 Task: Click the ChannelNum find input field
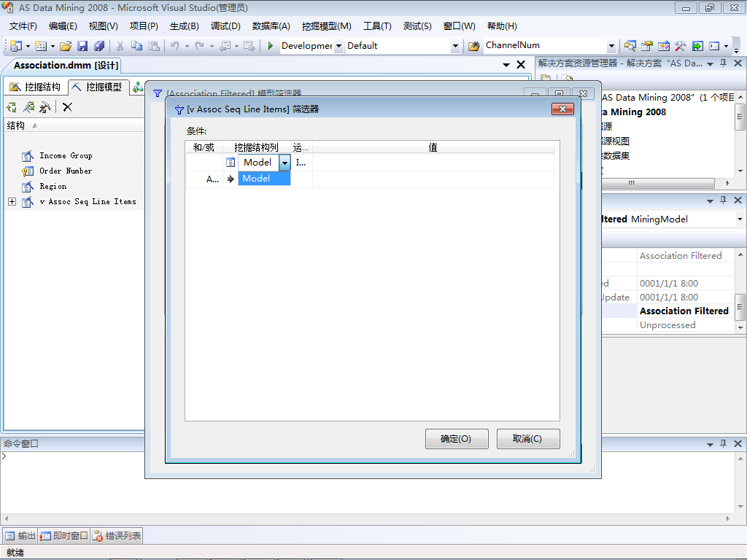click(x=545, y=46)
